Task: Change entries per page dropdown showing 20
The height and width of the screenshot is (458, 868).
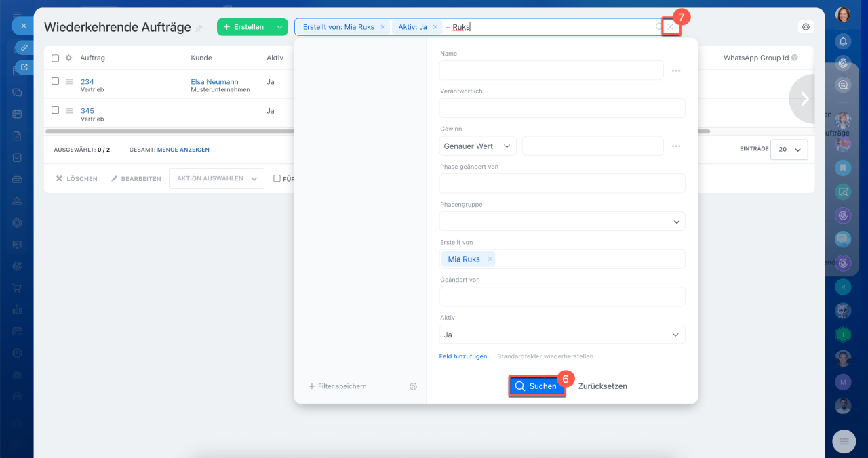Action: coord(789,150)
